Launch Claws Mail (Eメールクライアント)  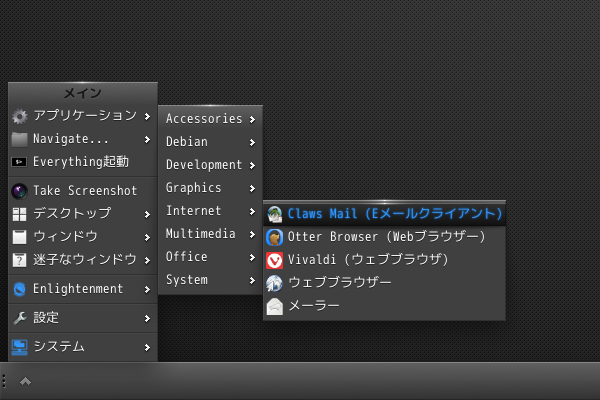click(x=384, y=214)
